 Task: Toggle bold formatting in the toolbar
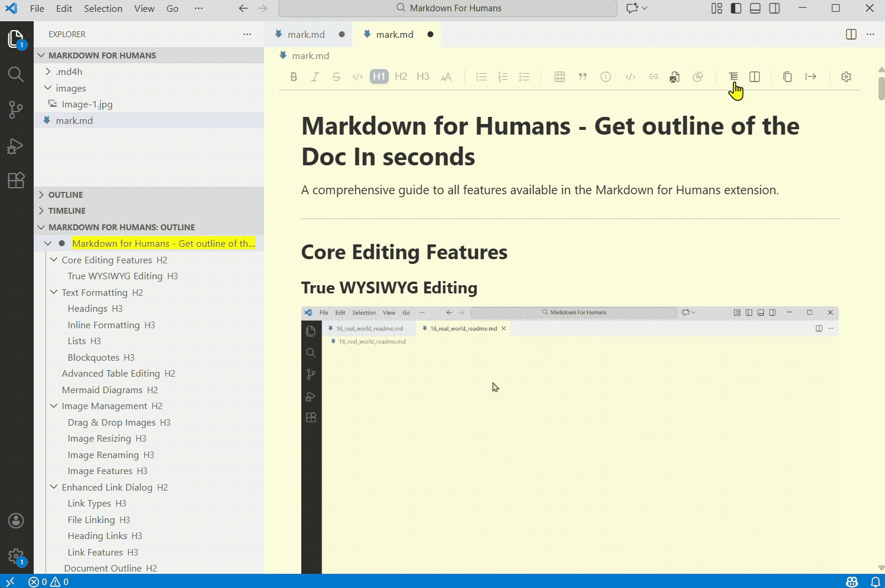(x=294, y=76)
